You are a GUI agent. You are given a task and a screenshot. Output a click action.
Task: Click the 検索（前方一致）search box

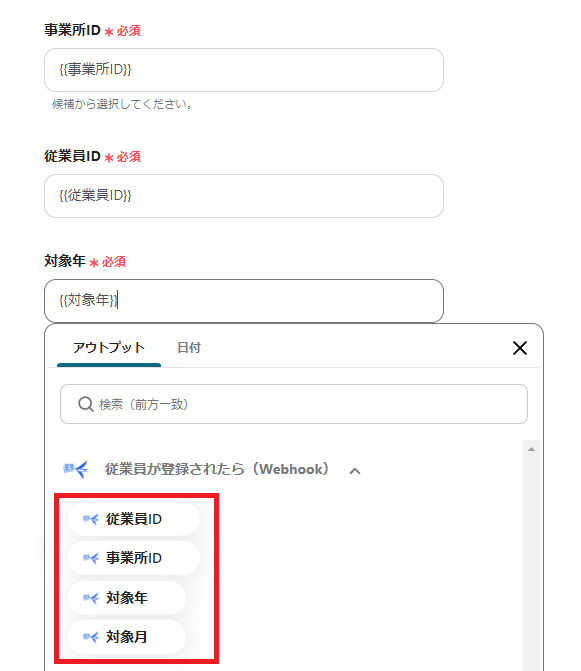(x=294, y=404)
